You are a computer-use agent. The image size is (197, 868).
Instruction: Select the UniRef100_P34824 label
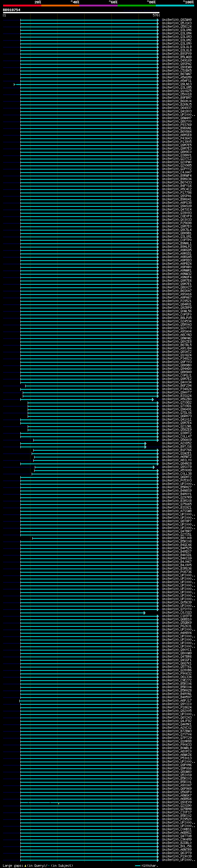click(176, 389)
